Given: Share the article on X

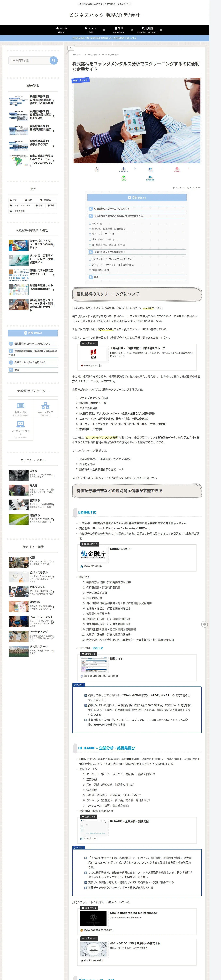Looking at the screenshot, I should coord(97,170).
